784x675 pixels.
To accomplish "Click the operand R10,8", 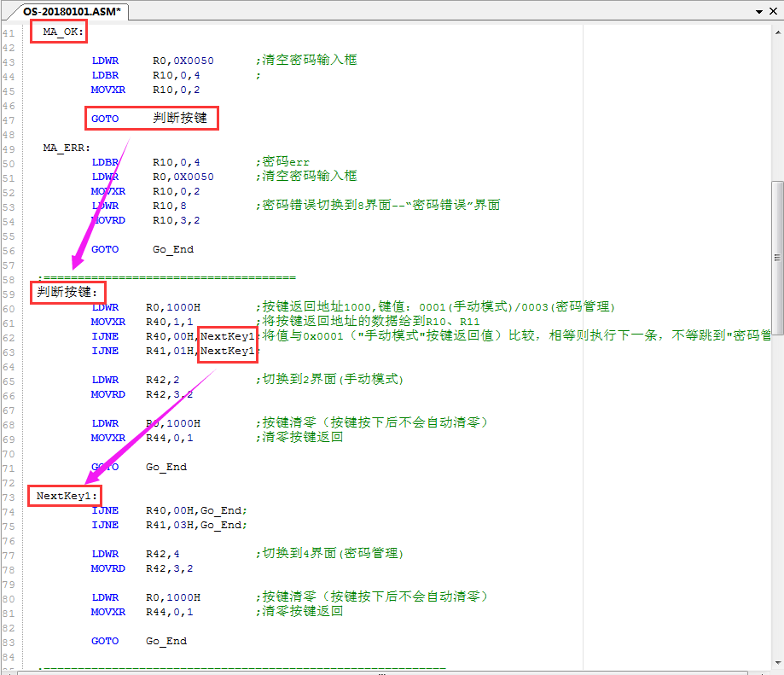I will (x=170, y=206).
